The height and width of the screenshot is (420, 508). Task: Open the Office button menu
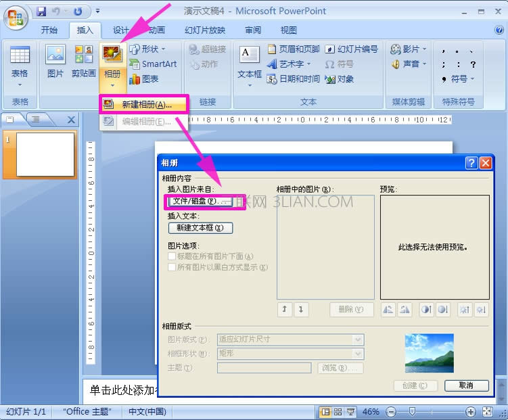pos(16,18)
